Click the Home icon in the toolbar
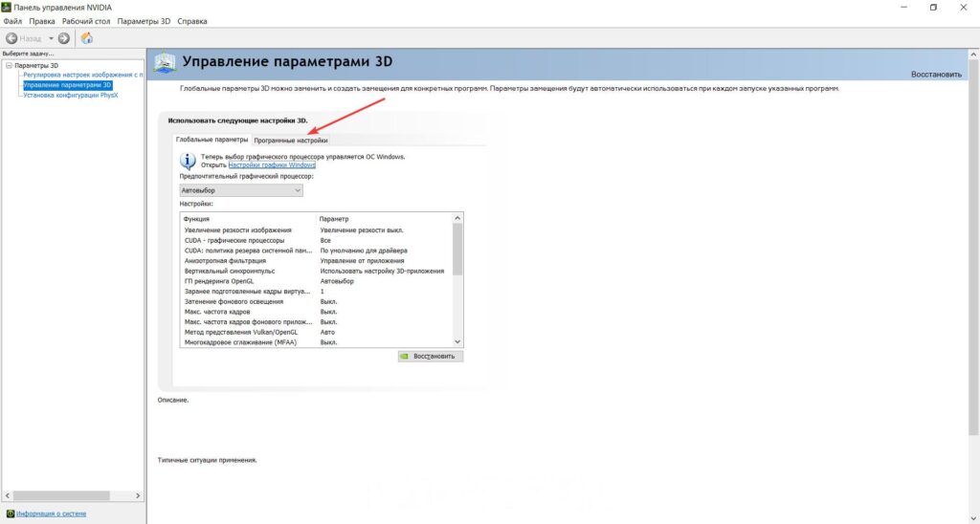980x524 pixels. coord(87,38)
